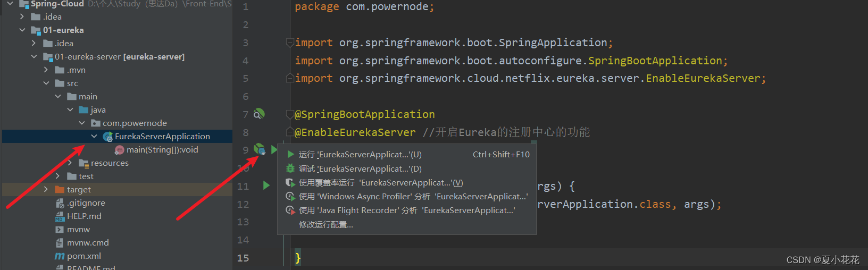
Task: Click the green run arrow on line 11
Action: click(x=266, y=185)
